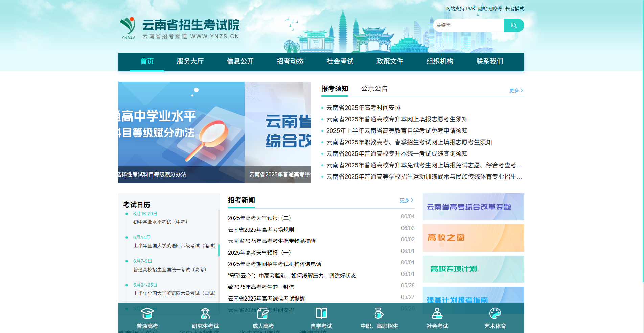Select the 普通高考 graduation cap icon
This screenshot has width=644, height=333.
pyautogui.click(x=147, y=314)
